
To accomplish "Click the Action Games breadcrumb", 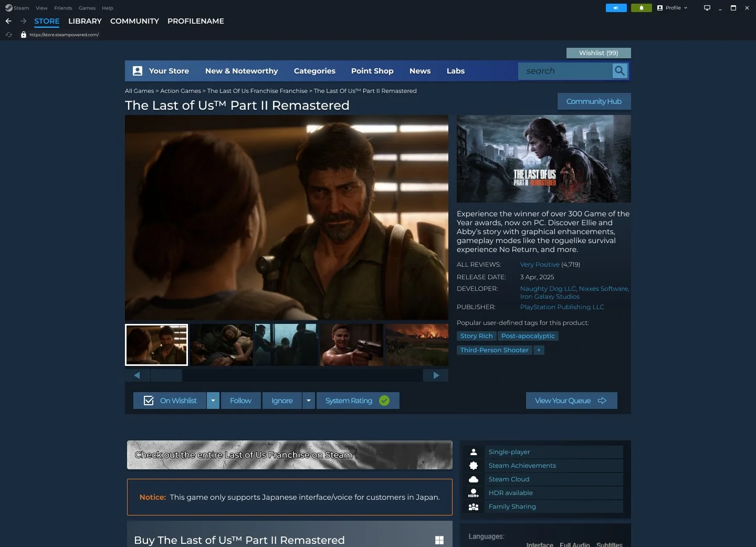I will (181, 91).
